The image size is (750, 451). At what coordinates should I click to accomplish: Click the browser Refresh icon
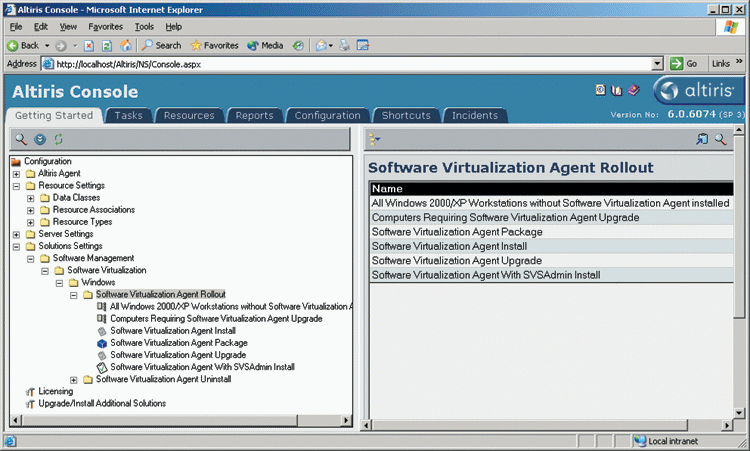tap(107, 45)
